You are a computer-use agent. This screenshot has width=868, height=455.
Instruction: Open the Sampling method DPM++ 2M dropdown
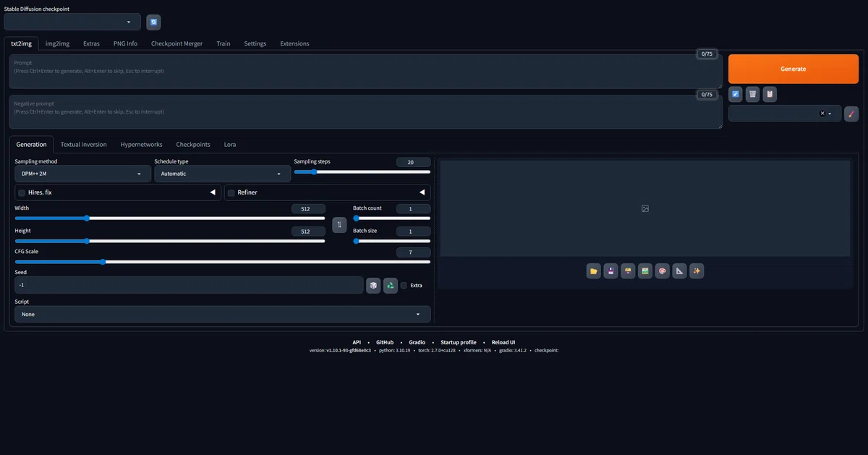[83, 174]
